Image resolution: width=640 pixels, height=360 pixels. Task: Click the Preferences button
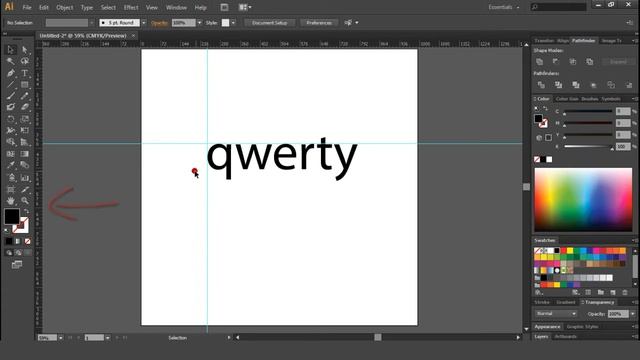tap(319, 23)
